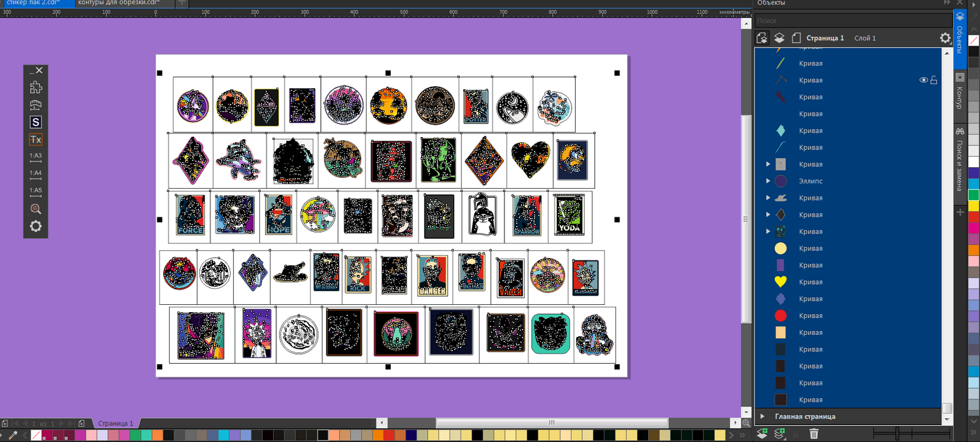The image size is (980, 442).
Task: Pick the no-color swatch in bottom palette
Action: point(37,435)
